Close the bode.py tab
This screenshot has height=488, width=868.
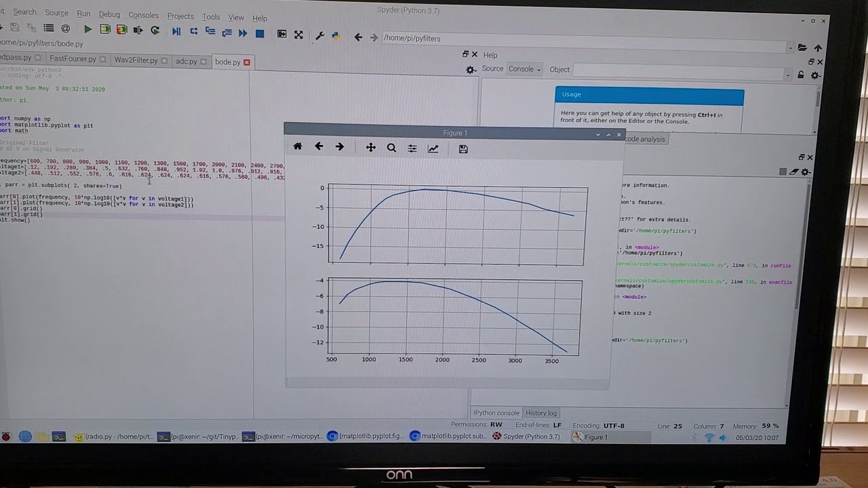pos(247,62)
